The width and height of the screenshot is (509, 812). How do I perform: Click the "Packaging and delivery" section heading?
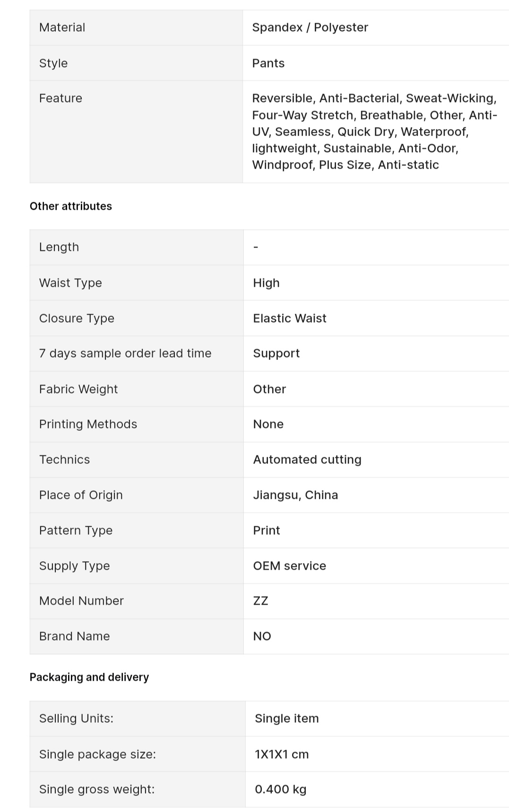point(89,677)
